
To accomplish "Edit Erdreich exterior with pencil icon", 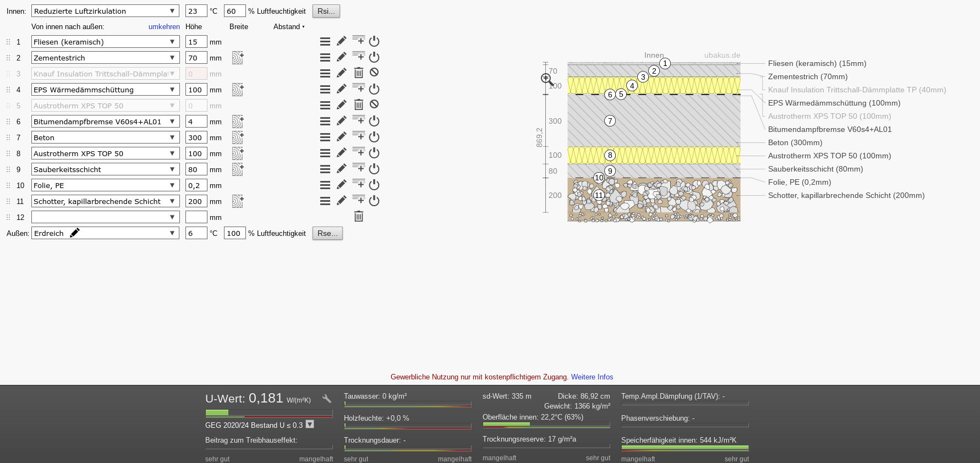I will tap(75, 233).
